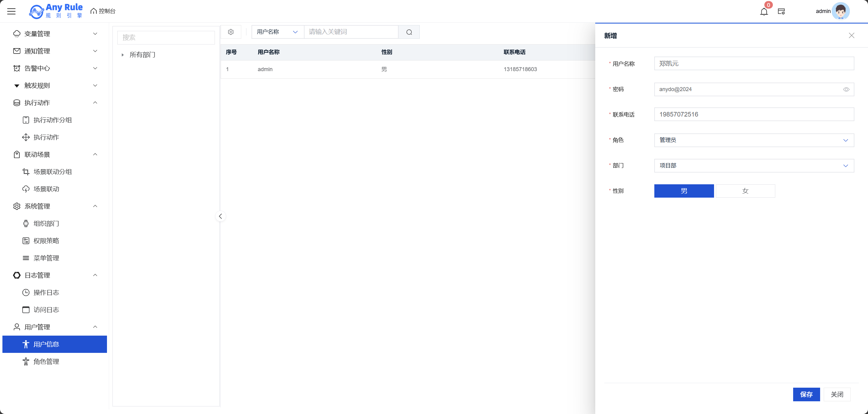The height and width of the screenshot is (414, 868).
Task: Expand 所有部门 tree node
Action: 123,55
